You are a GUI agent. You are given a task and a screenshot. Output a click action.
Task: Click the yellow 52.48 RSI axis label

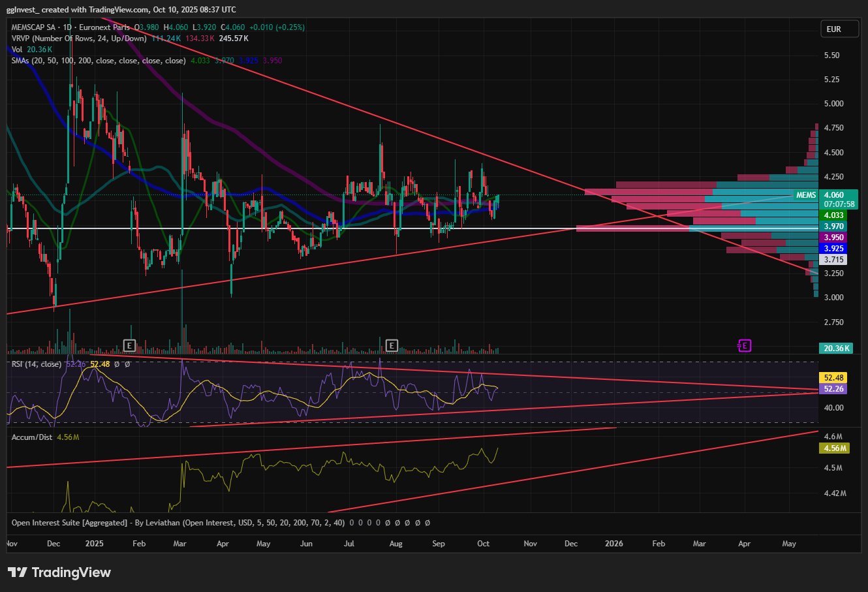tap(834, 378)
